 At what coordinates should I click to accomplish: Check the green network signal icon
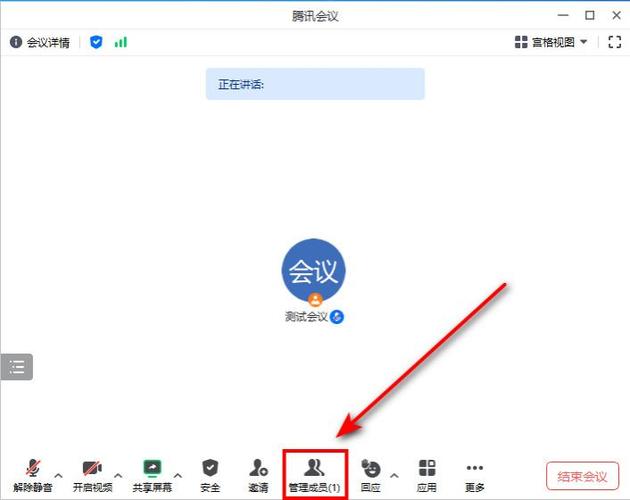click(x=121, y=42)
